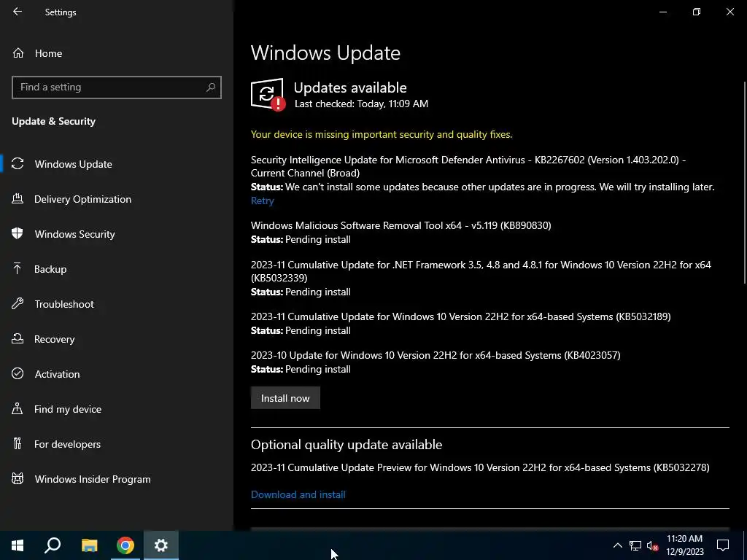Click the network icon in system tray
747x560 pixels.
pyautogui.click(x=635, y=545)
